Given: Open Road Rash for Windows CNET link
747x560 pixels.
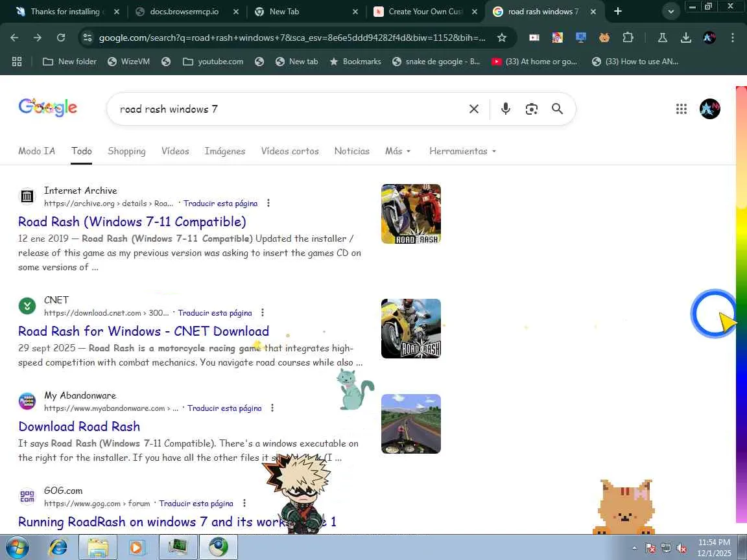Looking at the screenshot, I should [x=143, y=331].
